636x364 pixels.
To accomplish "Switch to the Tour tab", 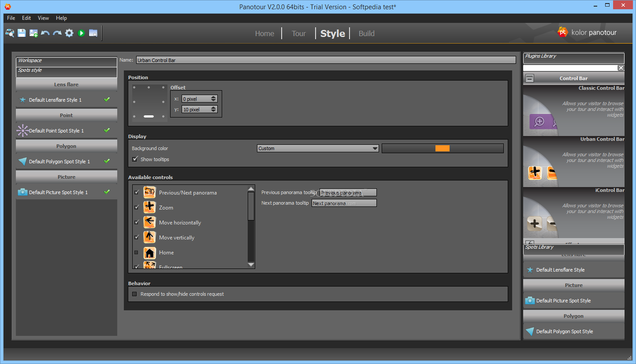I will click(x=298, y=33).
